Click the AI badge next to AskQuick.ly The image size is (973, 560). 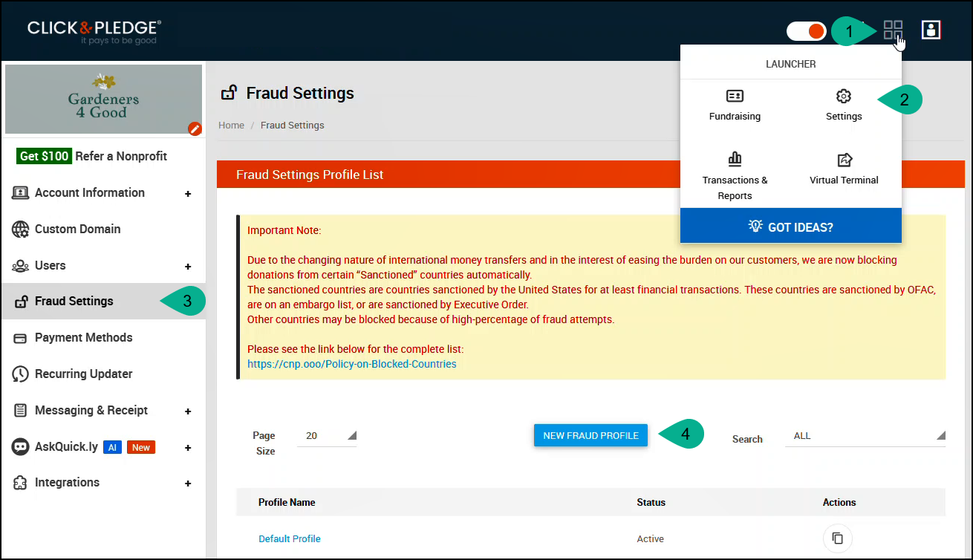[x=112, y=447]
